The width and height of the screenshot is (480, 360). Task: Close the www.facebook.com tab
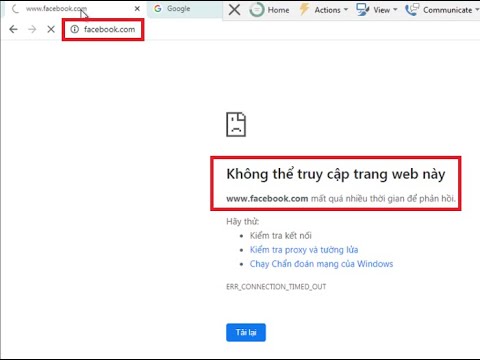(x=137, y=9)
